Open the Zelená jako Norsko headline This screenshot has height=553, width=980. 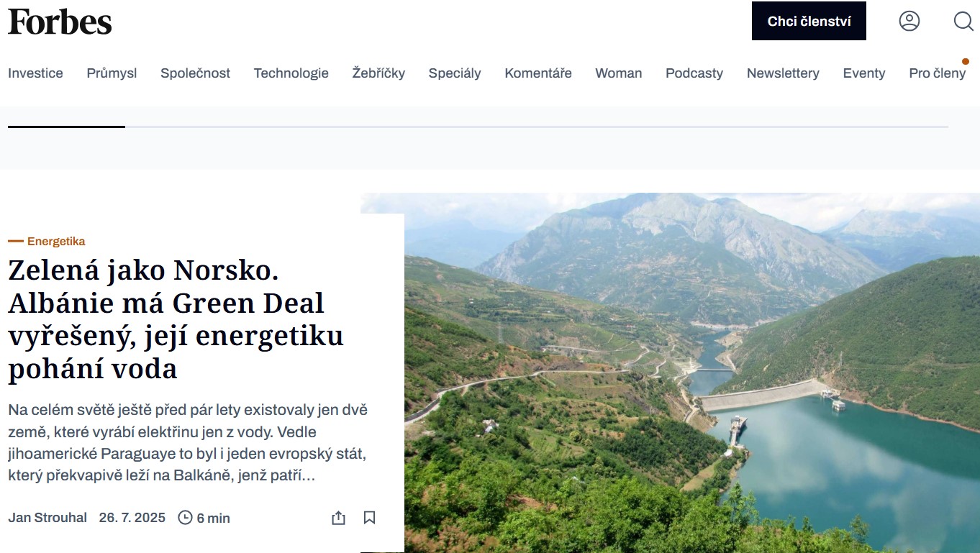tap(176, 319)
